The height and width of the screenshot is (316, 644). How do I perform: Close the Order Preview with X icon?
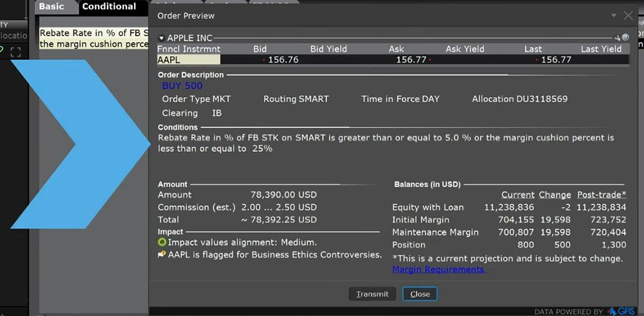[x=629, y=15]
